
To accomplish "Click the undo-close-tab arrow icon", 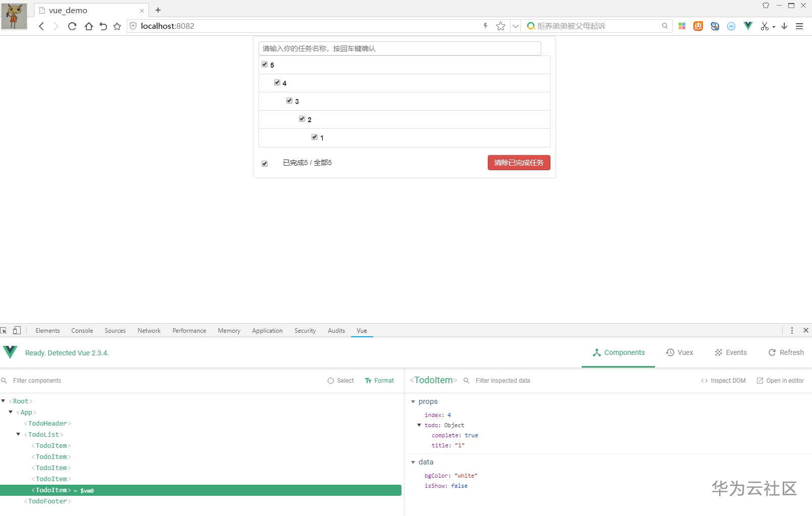I will (103, 26).
